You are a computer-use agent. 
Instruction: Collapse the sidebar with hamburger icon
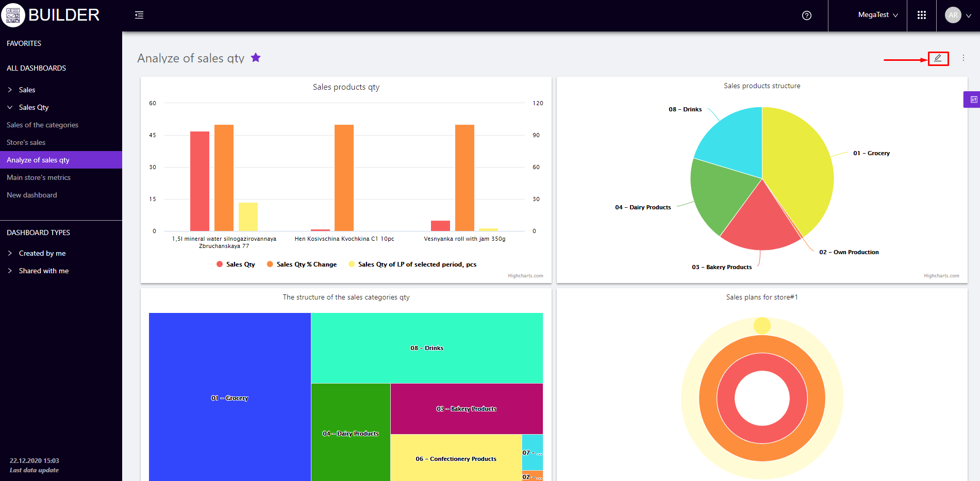tap(139, 15)
